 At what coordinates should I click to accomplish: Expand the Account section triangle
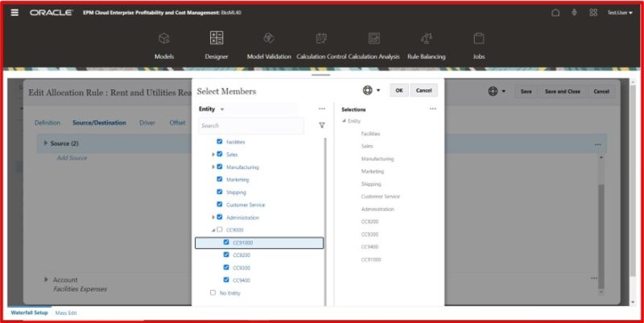46,280
